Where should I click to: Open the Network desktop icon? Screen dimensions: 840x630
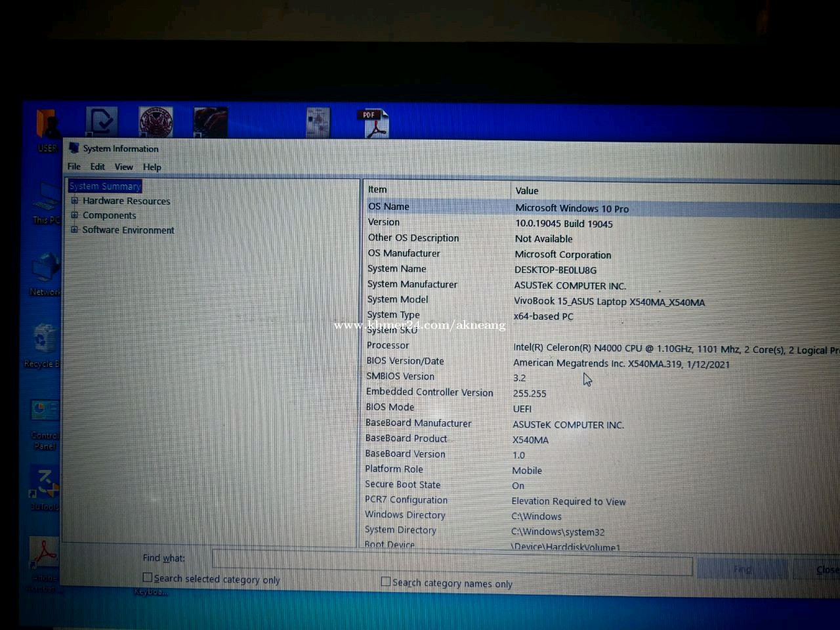click(x=45, y=276)
